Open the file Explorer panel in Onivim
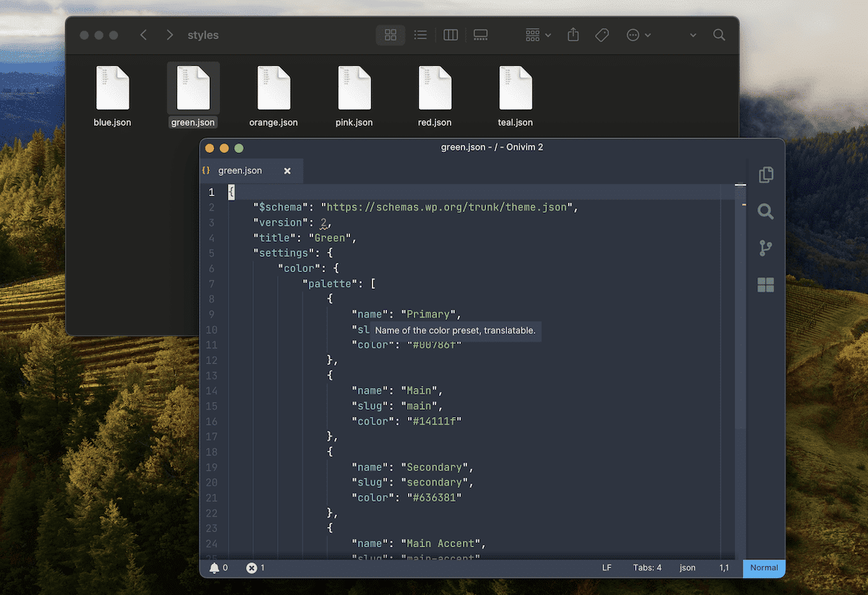Screen dimensions: 868x595 pos(765,174)
